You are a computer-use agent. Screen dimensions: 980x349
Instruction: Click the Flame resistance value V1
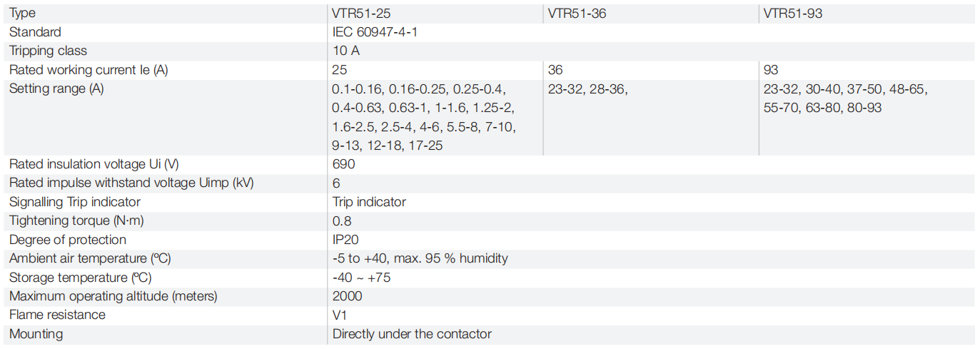(x=340, y=315)
